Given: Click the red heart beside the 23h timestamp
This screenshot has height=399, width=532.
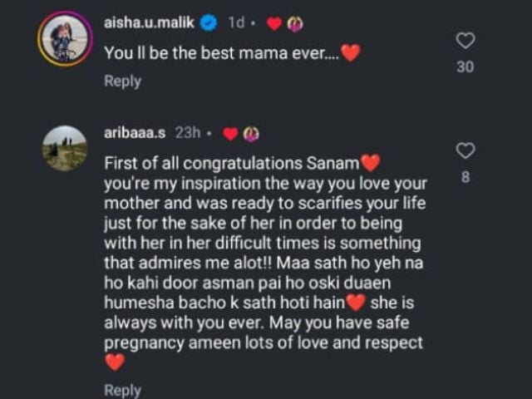Looking at the screenshot, I should 230,134.
